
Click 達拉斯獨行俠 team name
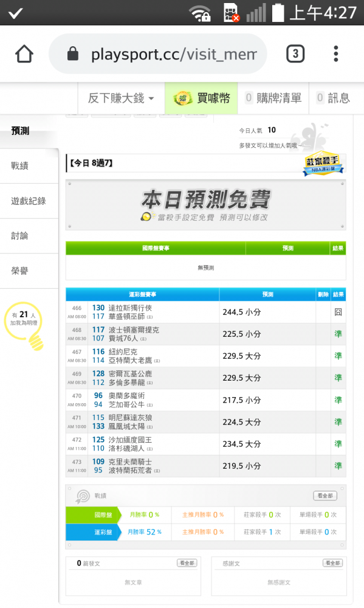pos(130,308)
